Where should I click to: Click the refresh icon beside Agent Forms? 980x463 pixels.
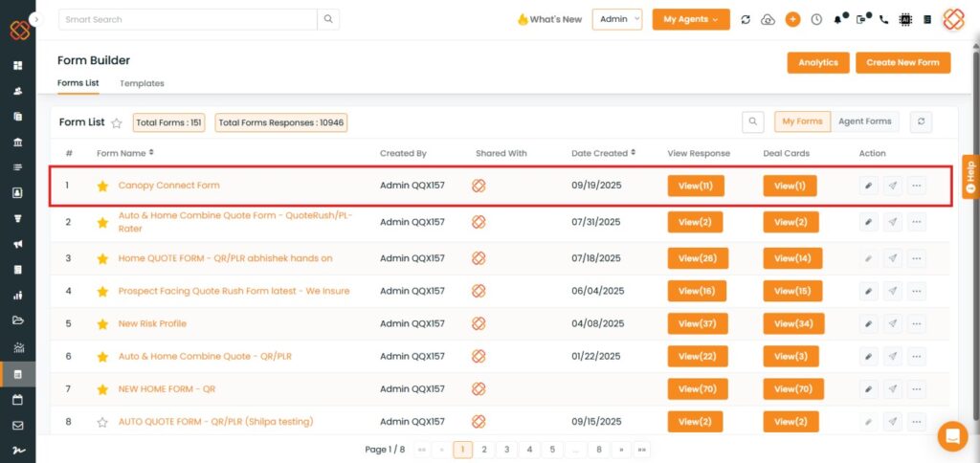921,121
